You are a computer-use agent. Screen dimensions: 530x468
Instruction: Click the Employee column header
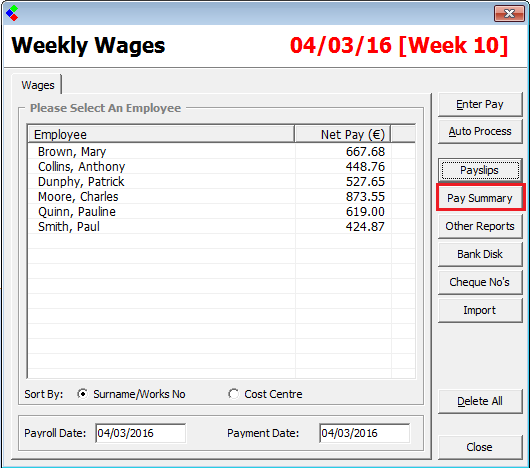[161, 134]
